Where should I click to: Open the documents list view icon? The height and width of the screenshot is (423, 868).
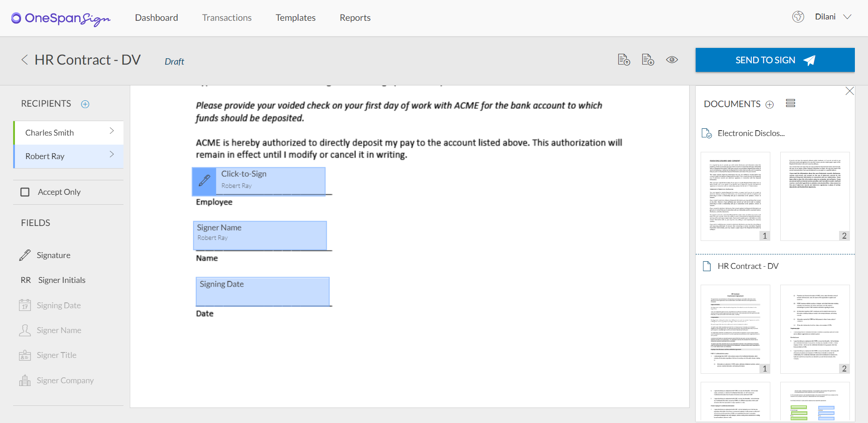(x=790, y=103)
